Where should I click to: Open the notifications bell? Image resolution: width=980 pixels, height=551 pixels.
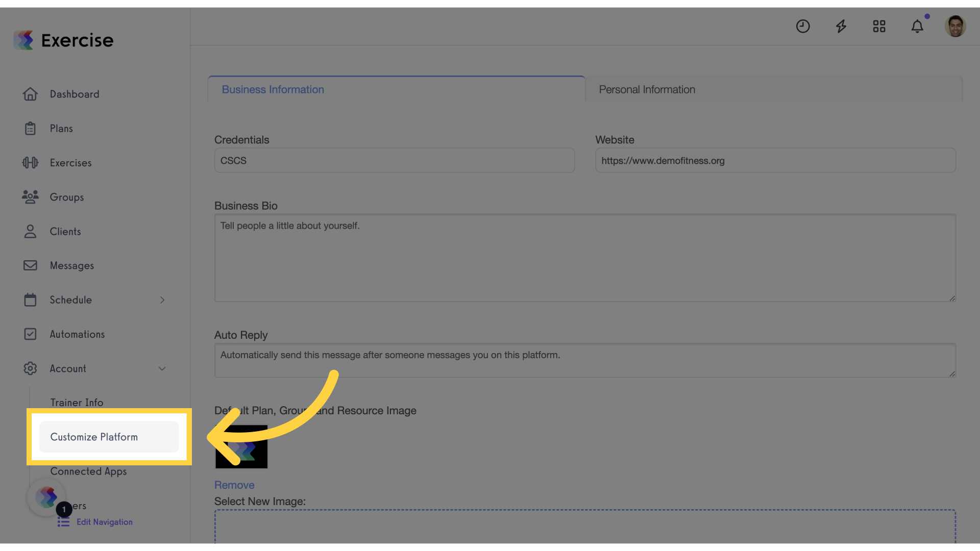tap(917, 26)
